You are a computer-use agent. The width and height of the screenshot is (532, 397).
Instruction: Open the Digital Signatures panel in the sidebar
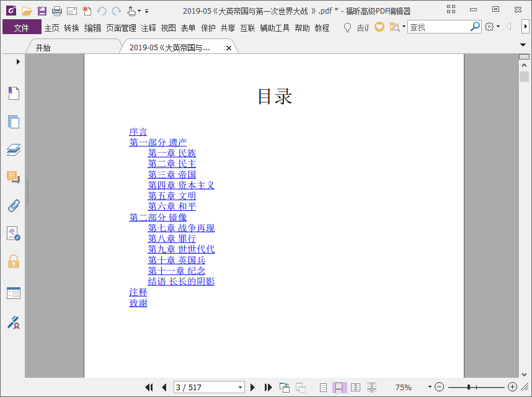click(14, 233)
